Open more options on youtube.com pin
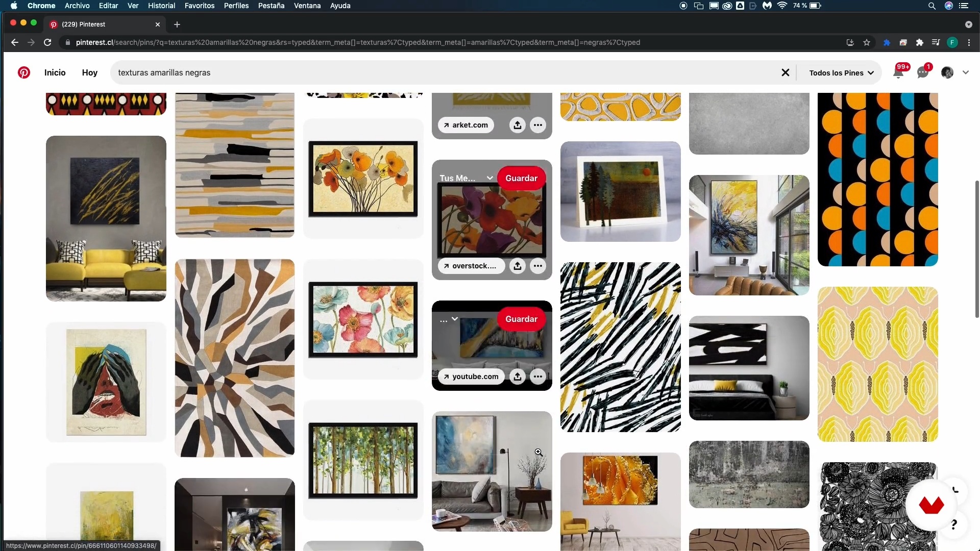Viewport: 980px width, 551px height. pyautogui.click(x=538, y=377)
